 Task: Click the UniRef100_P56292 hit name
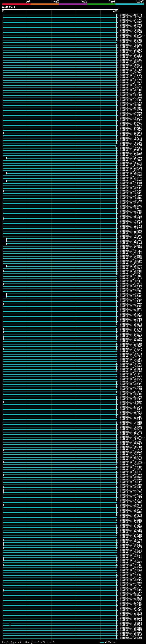(131, 143)
